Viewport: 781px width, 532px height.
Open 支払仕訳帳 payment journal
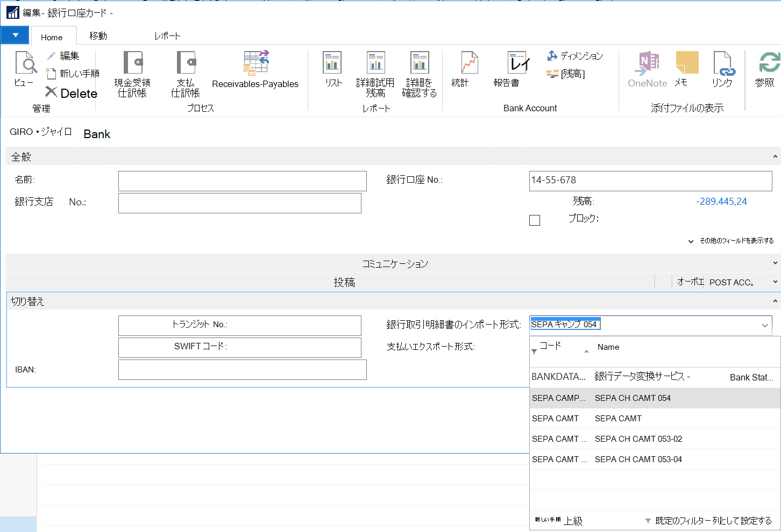coord(186,74)
